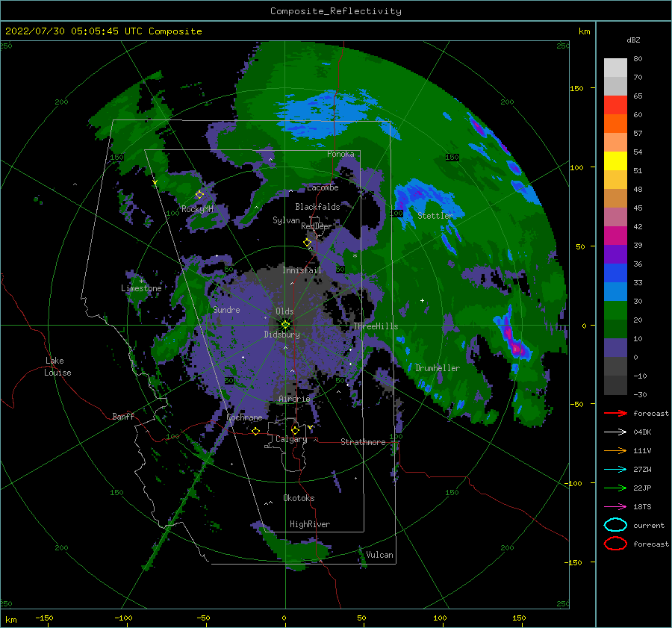672x628 pixels.
Task: Select the slate 10–0 dBZ swatch
Action: pyautogui.click(x=615, y=348)
